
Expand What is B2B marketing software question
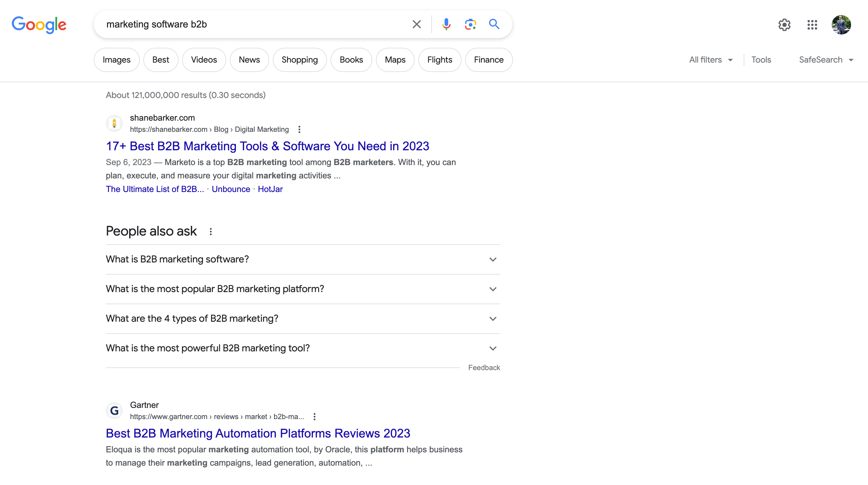click(x=303, y=259)
